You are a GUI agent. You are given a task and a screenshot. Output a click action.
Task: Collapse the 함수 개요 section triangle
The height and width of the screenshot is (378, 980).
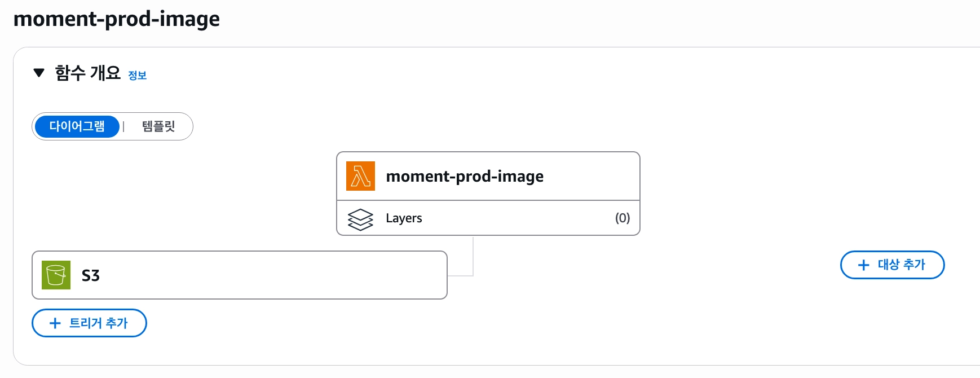click(x=39, y=73)
